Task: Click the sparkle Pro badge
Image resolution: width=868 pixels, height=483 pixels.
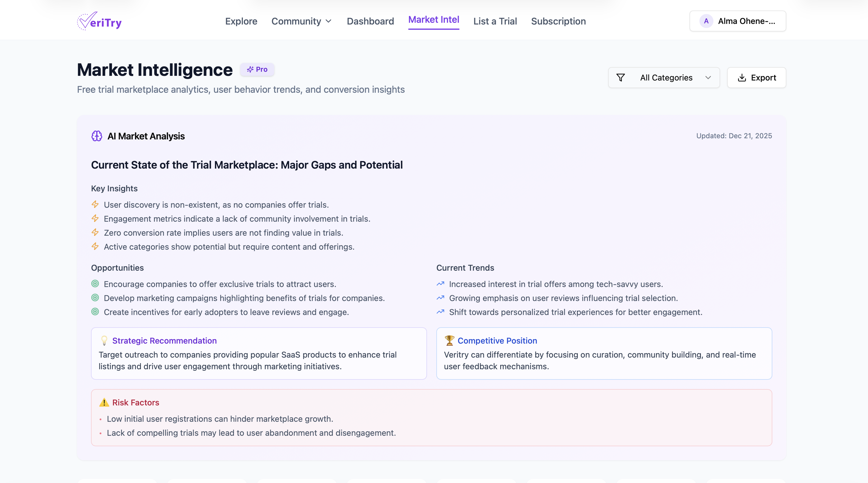Action: tap(257, 69)
